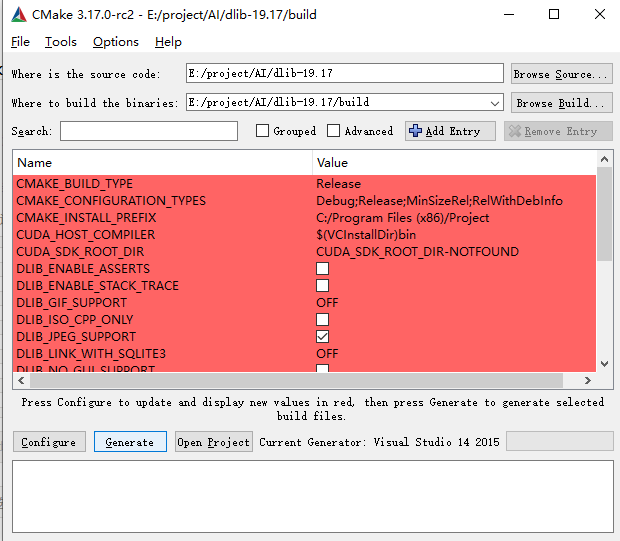
Task: Click the Generate button
Action: pos(130,442)
